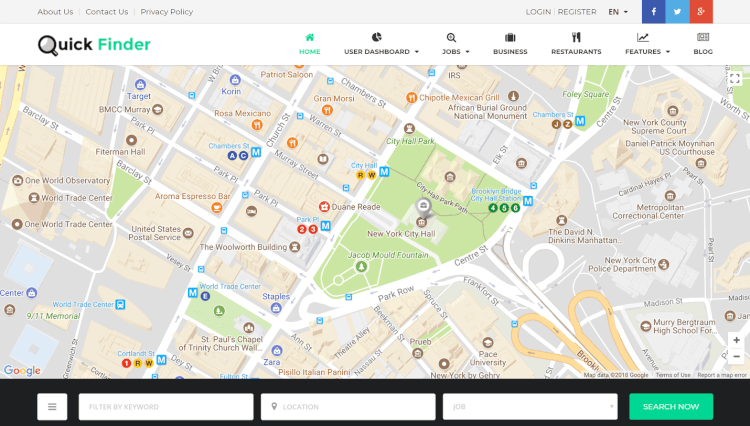Open the Business menu item
Screen dimensions: 750x426
point(510,44)
